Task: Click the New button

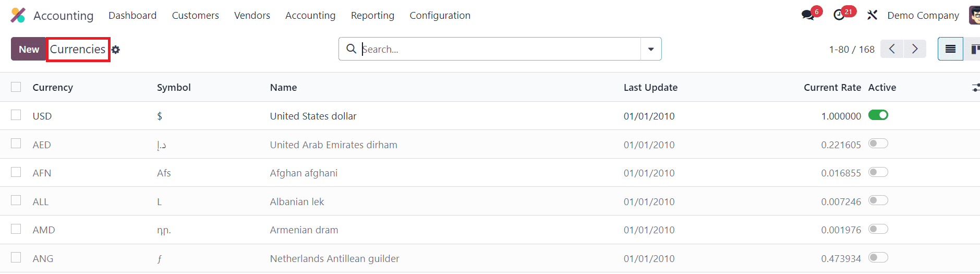Action: pyautogui.click(x=29, y=49)
